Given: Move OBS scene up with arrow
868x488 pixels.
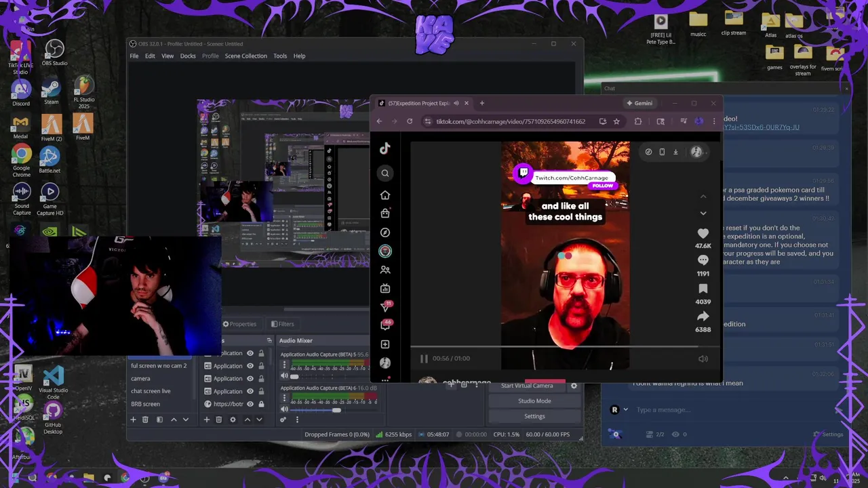Looking at the screenshot, I should click(174, 420).
